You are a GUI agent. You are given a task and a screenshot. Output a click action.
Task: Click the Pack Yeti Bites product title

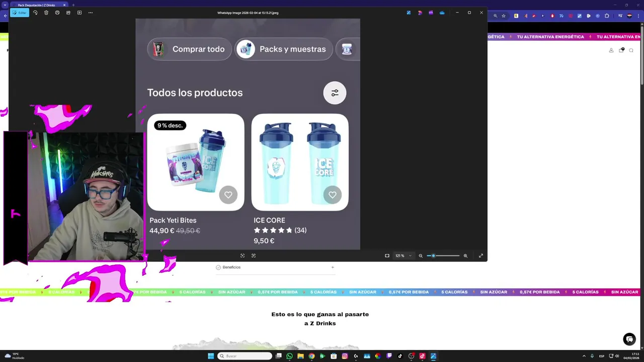click(173, 220)
